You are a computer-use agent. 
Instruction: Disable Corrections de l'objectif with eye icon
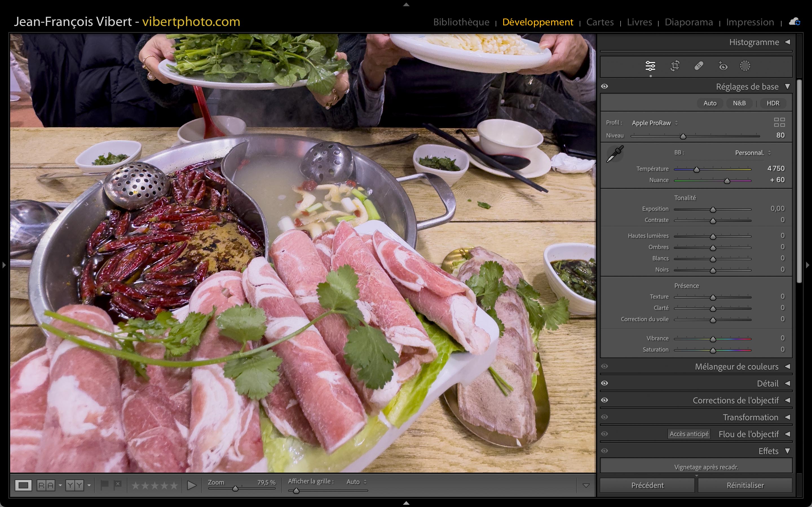(x=605, y=400)
